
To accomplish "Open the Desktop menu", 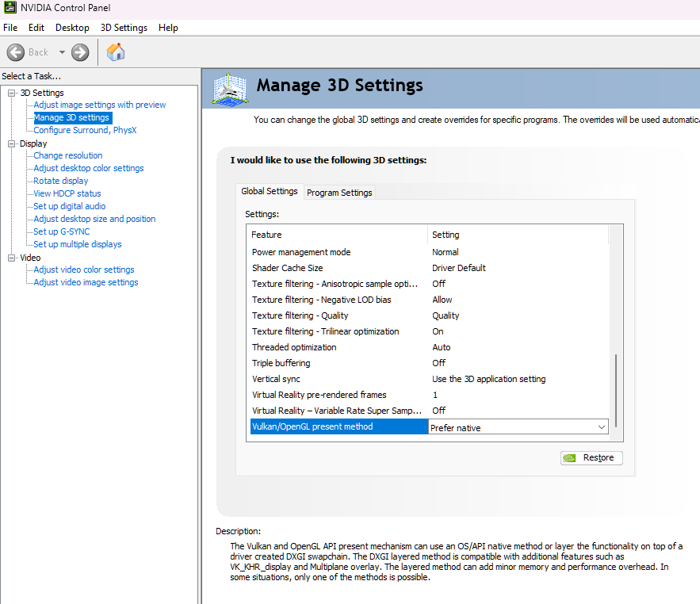I will pyautogui.click(x=72, y=28).
